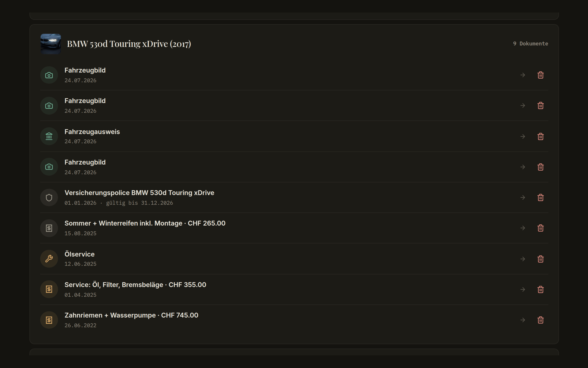Select "Service: Öl, Filter, Bremsbeläge · CHF 355.00"

135,285
